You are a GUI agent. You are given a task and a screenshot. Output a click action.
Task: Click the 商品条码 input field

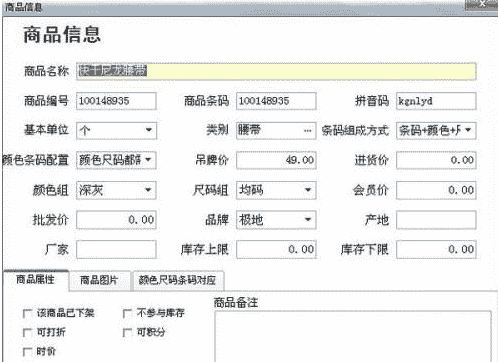coord(276,101)
